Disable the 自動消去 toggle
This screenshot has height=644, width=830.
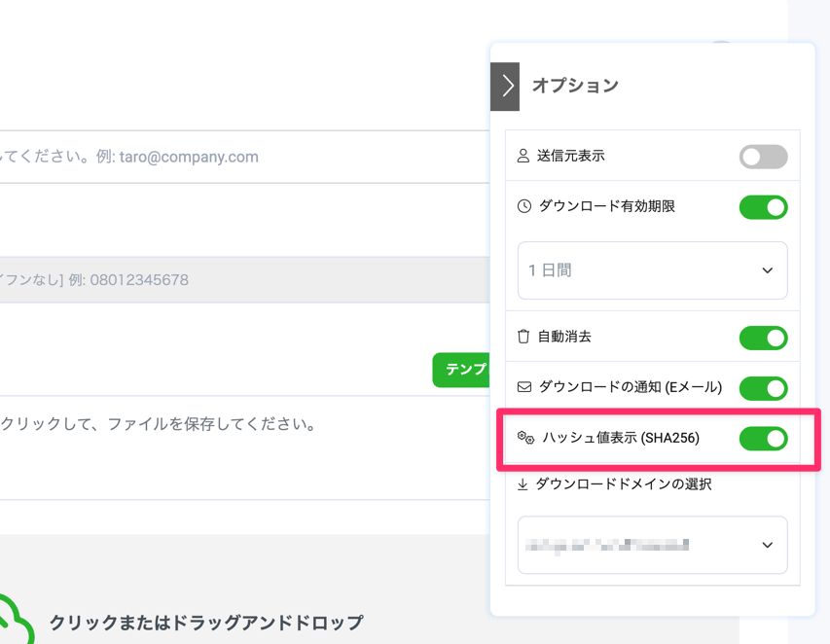763,338
